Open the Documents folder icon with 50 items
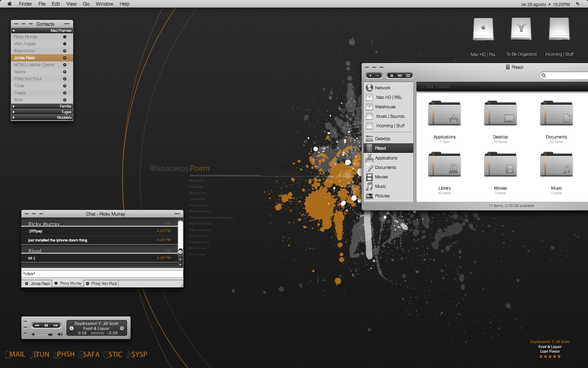Screen dimensions: 588x368 point(556,113)
